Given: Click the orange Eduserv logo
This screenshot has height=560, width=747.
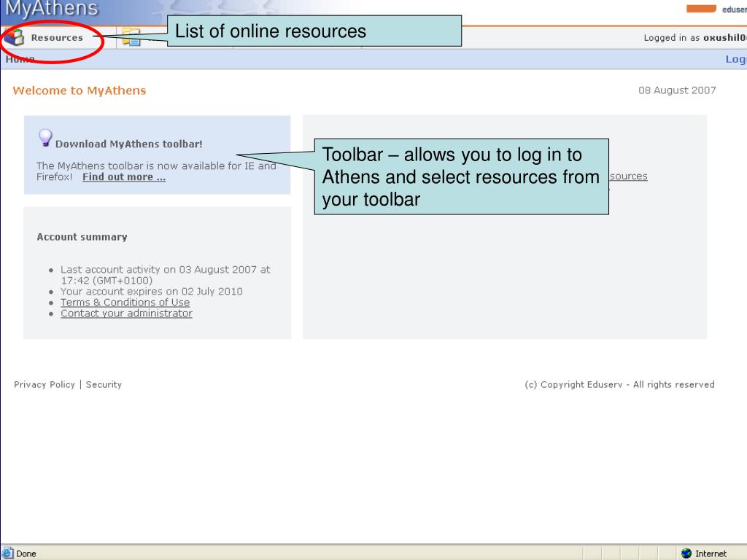Looking at the screenshot, I should pyautogui.click(x=701, y=9).
